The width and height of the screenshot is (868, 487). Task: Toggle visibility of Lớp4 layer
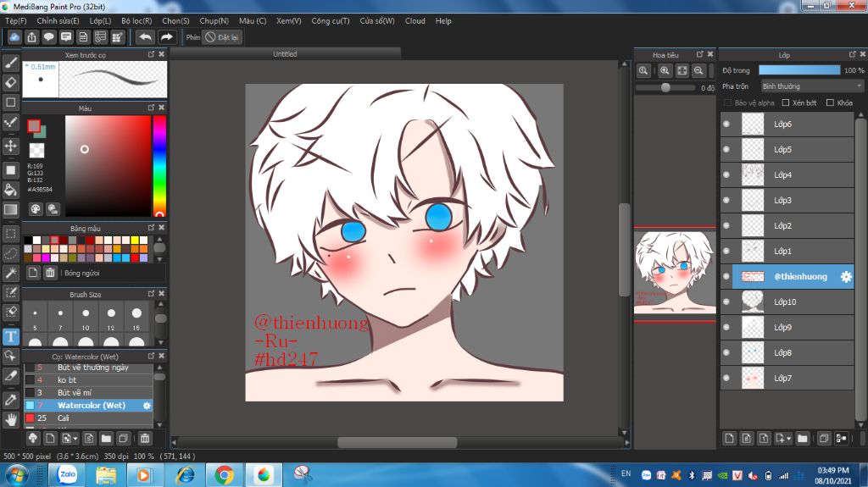[x=726, y=174]
